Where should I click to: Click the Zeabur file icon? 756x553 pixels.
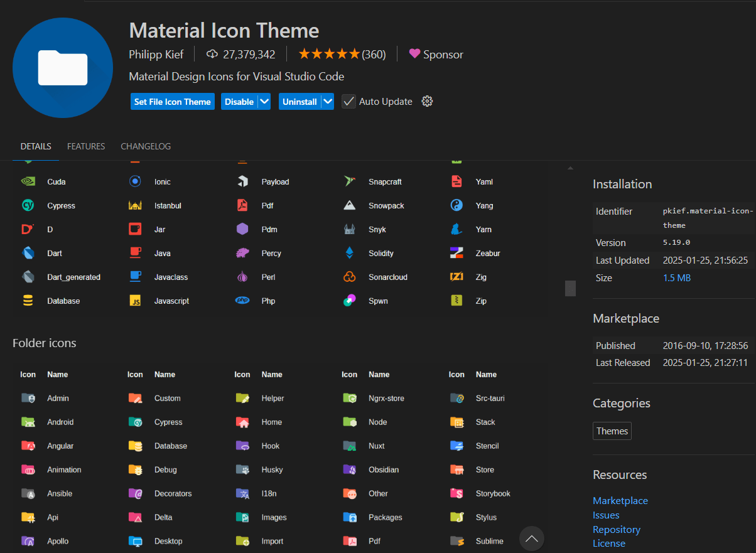point(456,253)
